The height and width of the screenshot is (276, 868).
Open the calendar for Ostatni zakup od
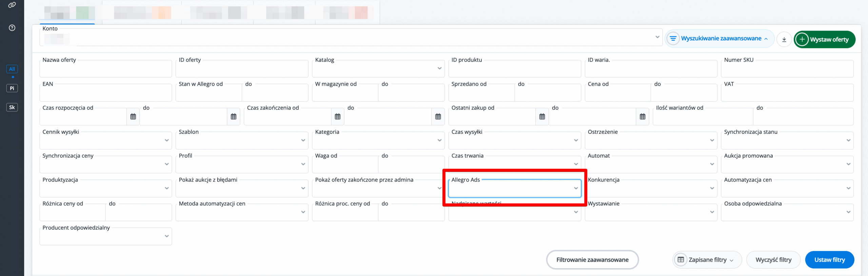[542, 117]
